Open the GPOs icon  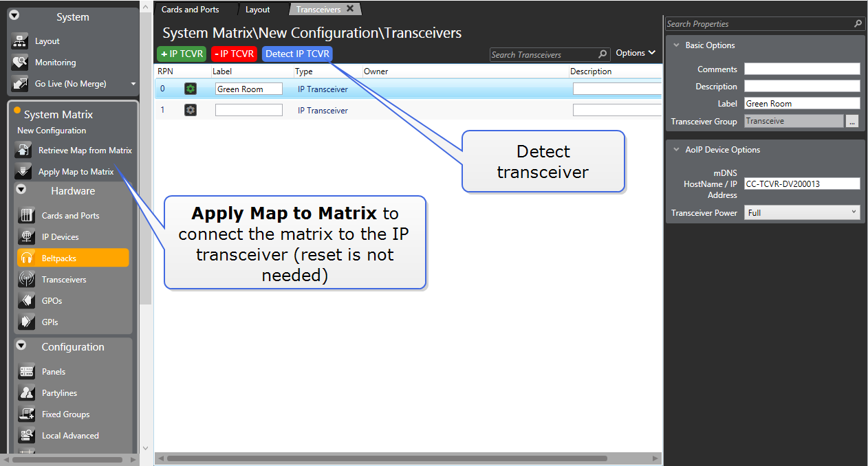pos(27,301)
